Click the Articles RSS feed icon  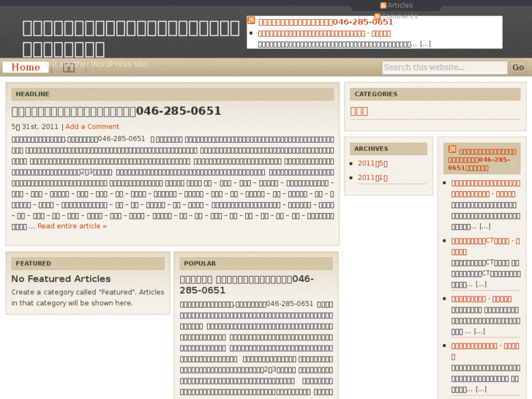click(383, 5)
